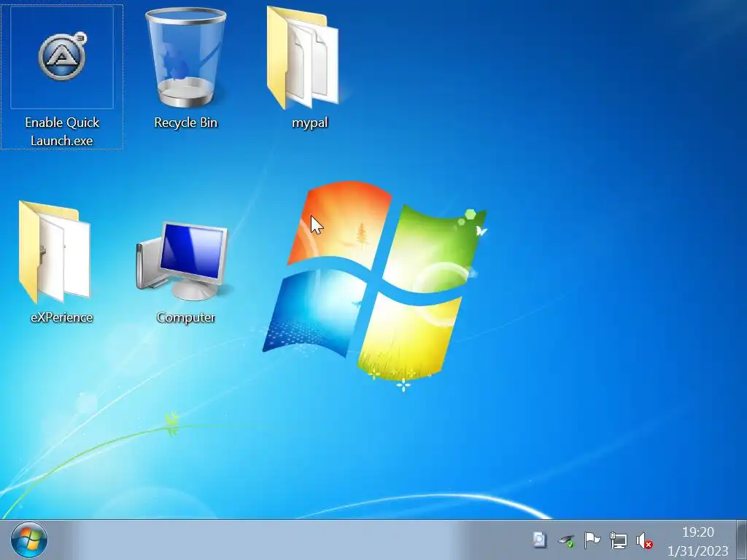Click the Show Desktop strip beside the clock
The image size is (747, 560).
pyautogui.click(x=742, y=540)
